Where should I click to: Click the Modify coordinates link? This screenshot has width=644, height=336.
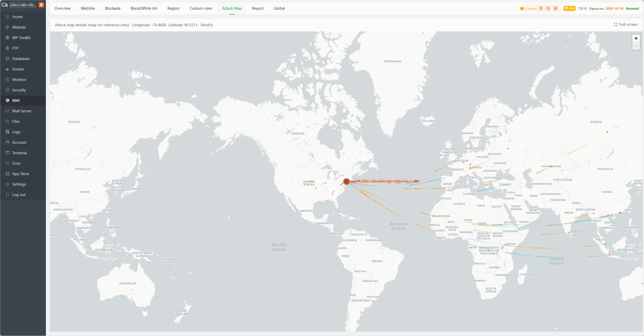click(207, 25)
